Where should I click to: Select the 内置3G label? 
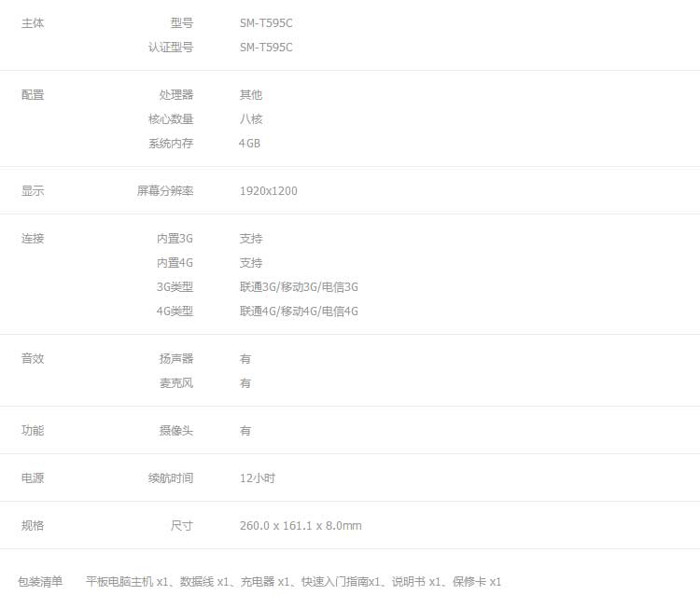[x=175, y=239]
